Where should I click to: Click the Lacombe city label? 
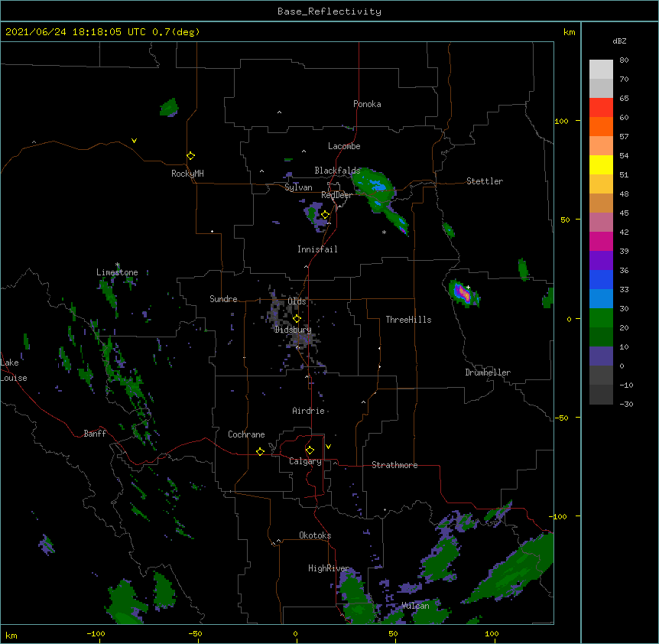344,146
